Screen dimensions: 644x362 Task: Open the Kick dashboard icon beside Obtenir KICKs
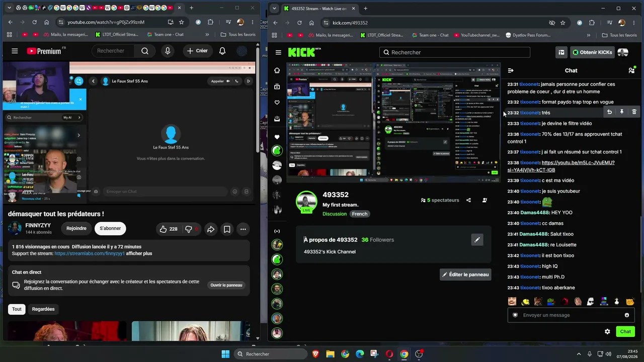coord(561,52)
